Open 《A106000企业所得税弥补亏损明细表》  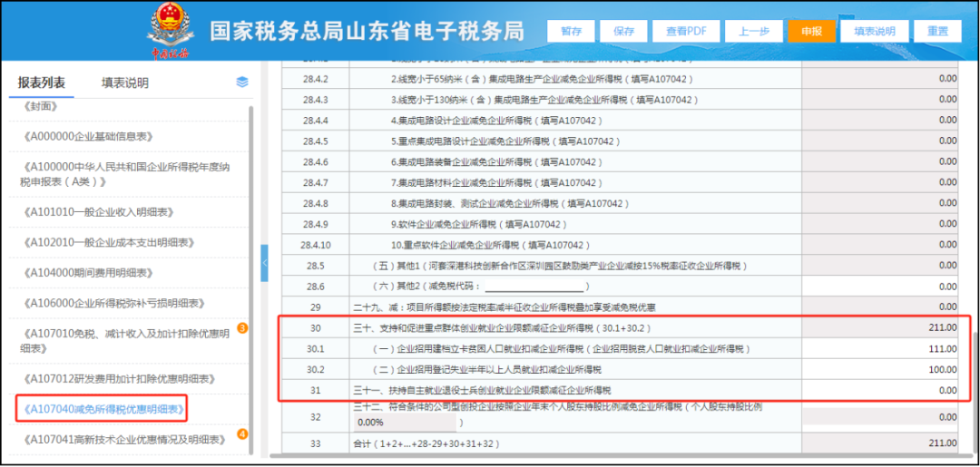point(113,304)
